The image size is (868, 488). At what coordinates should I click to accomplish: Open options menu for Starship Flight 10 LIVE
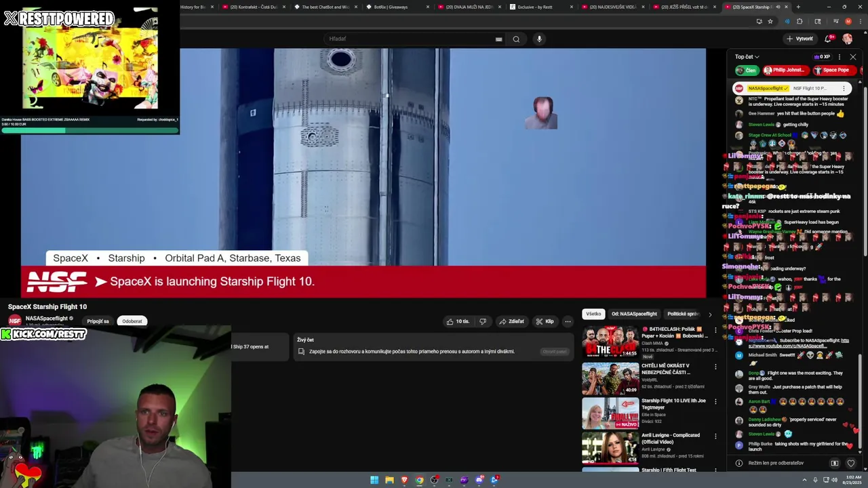(715, 402)
